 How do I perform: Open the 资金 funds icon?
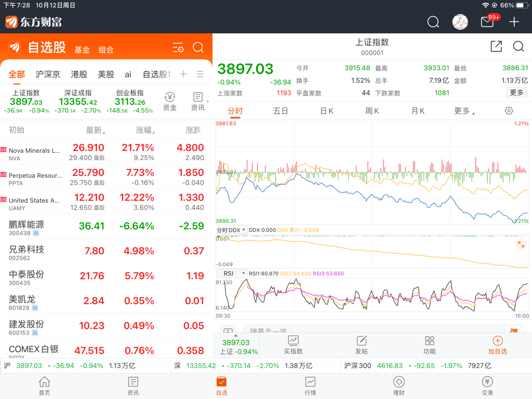pos(170,101)
